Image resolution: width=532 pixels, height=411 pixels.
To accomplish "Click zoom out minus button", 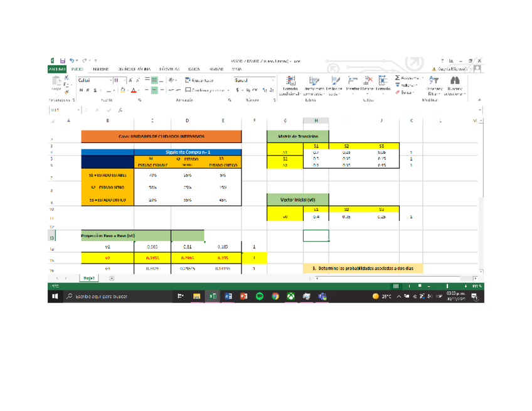I will pos(429,286).
